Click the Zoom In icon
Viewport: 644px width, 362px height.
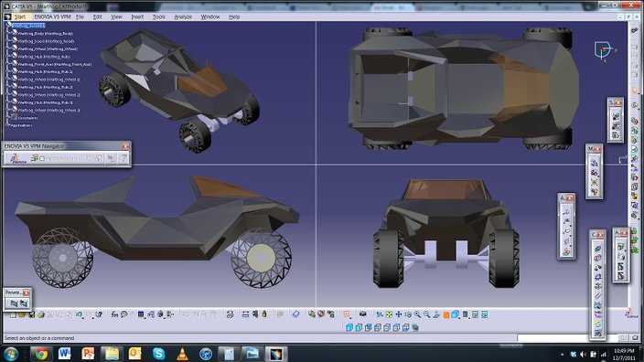pos(417,314)
